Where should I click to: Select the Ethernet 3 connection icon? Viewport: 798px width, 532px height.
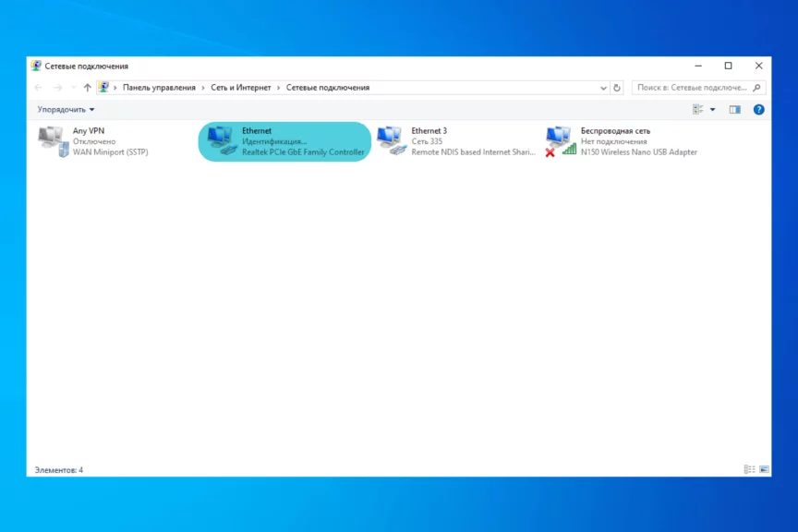pos(391,140)
